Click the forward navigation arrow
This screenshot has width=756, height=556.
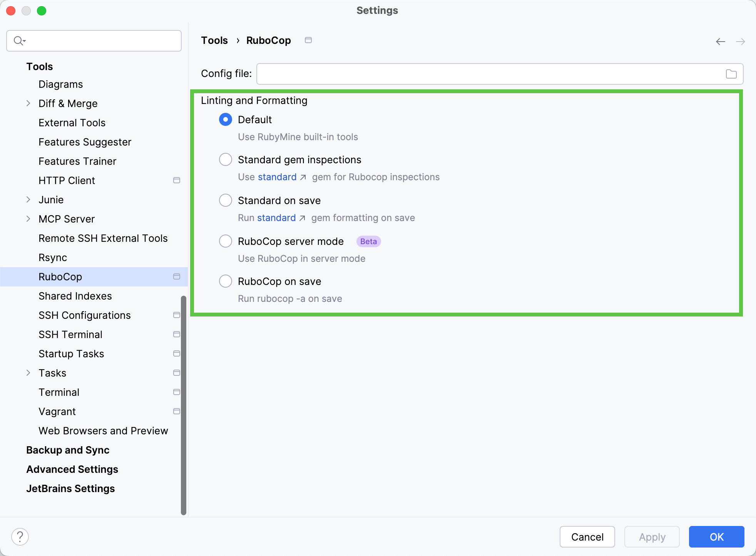pyautogui.click(x=741, y=41)
